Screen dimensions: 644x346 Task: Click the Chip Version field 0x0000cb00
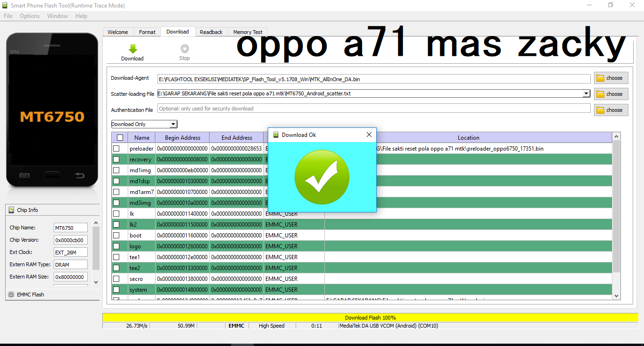(70, 240)
